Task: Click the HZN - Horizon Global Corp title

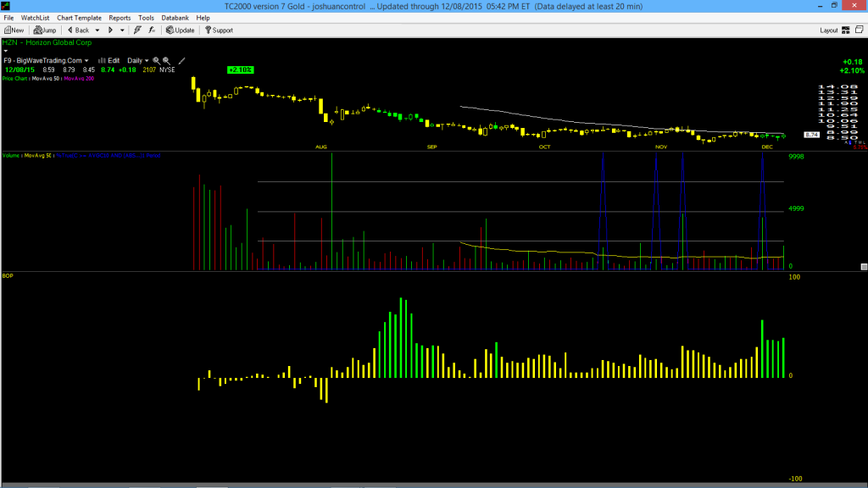Action: tap(47, 42)
